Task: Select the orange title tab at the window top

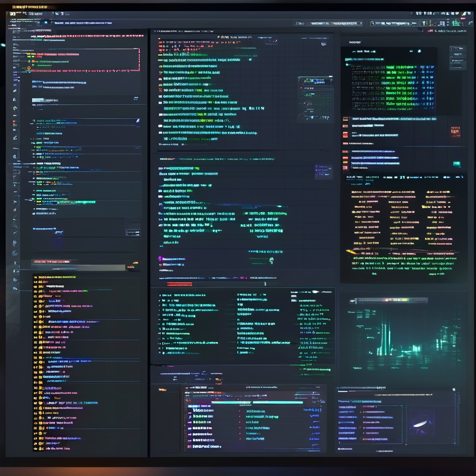Action: pyautogui.click(x=29, y=7)
